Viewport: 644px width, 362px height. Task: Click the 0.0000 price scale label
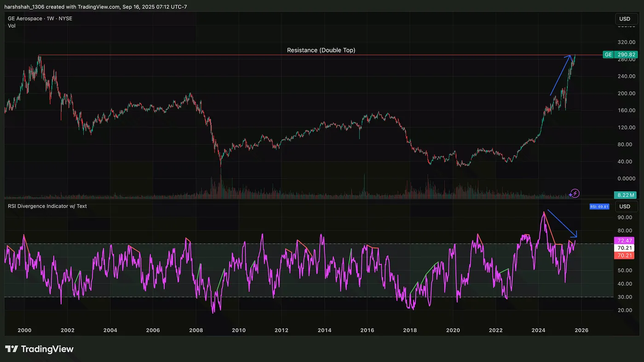[626, 178]
